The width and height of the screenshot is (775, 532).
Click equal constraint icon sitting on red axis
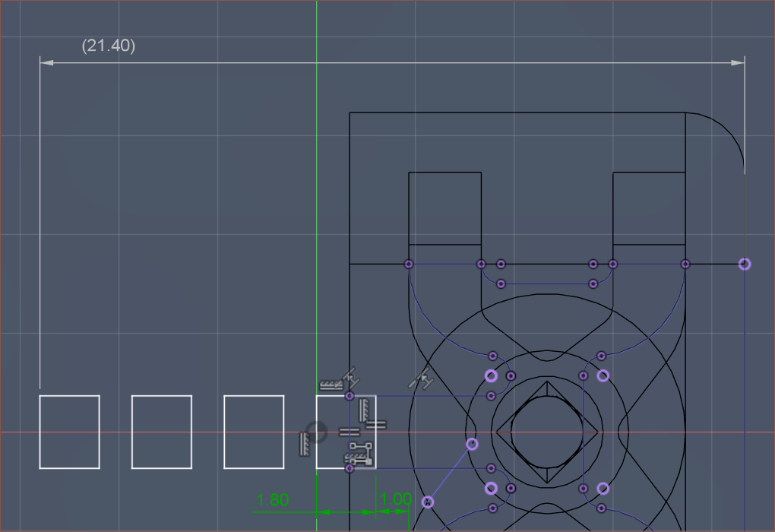point(349,432)
